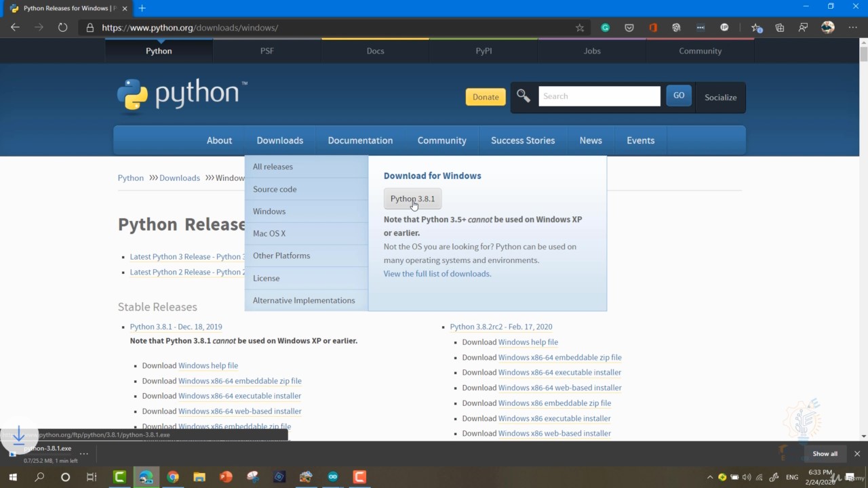Viewport: 868px width, 488px height.
Task: Click the python.org Search input field
Action: coord(599,96)
